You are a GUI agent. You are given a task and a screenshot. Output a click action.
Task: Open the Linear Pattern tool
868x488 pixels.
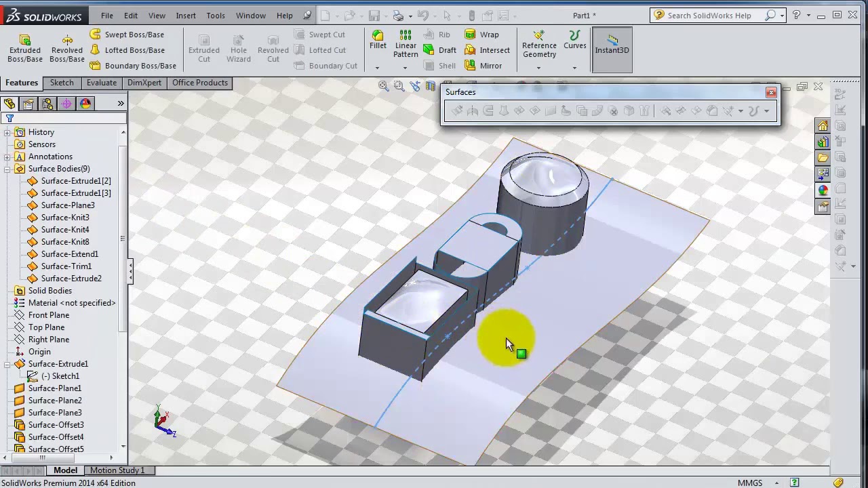[406, 44]
